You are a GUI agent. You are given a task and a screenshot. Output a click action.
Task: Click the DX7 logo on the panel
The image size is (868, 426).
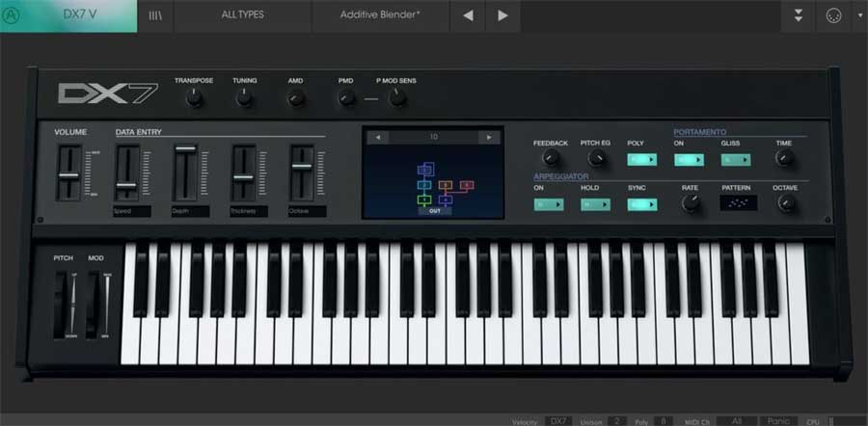coord(108,93)
